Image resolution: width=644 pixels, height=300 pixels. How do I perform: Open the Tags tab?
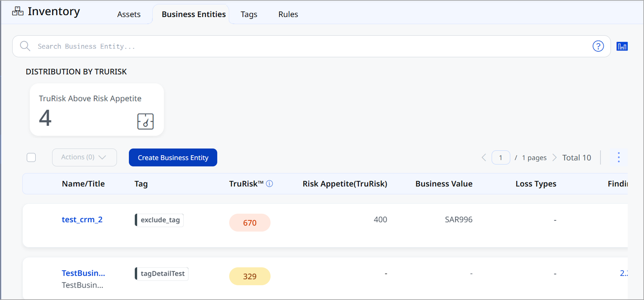pos(249,14)
